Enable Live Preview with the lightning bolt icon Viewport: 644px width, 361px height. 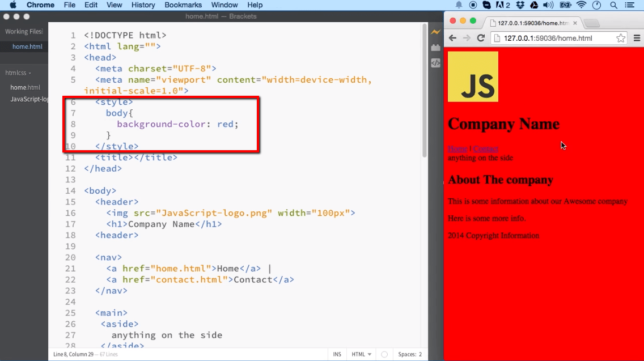435,32
